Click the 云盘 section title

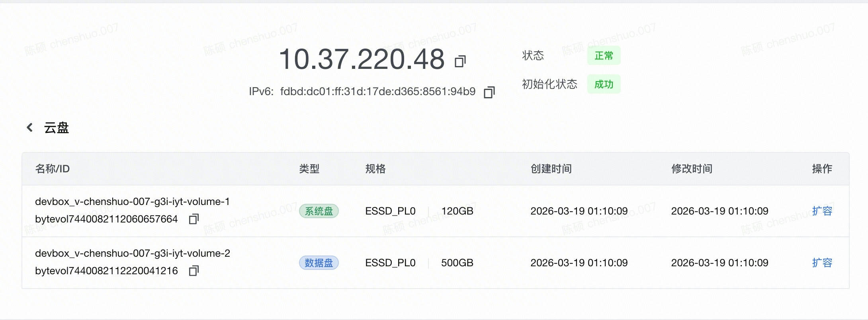click(56, 128)
